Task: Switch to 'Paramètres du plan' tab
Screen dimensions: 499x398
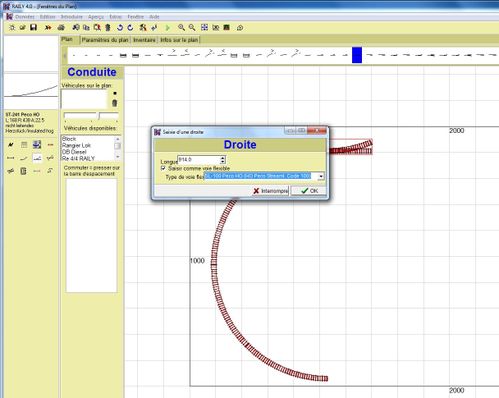Action: (x=105, y=40)
